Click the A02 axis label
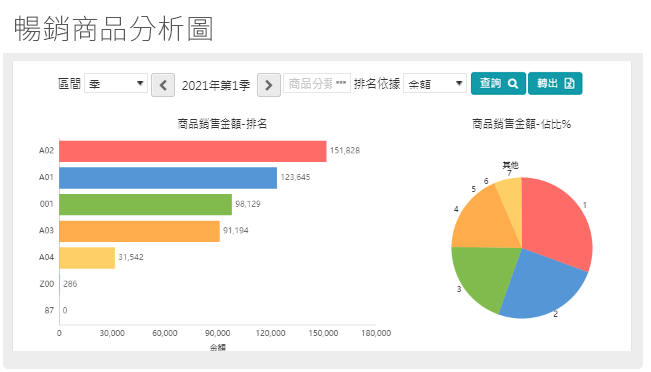 [46, 150]
